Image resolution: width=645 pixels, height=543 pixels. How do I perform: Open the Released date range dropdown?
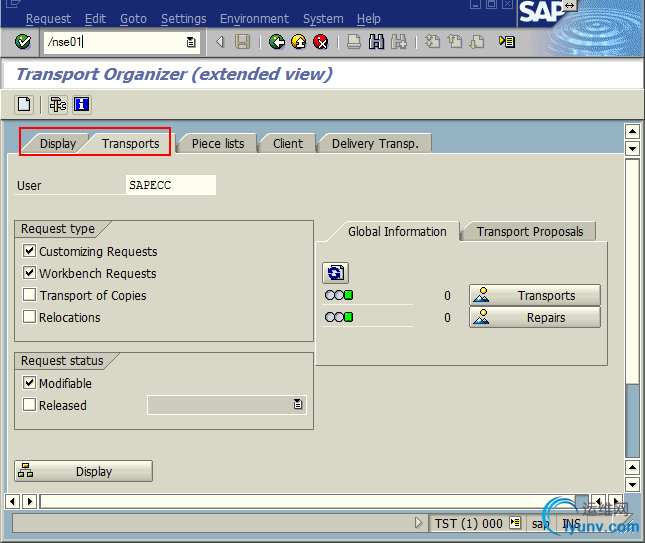click(x=298, y=404)
